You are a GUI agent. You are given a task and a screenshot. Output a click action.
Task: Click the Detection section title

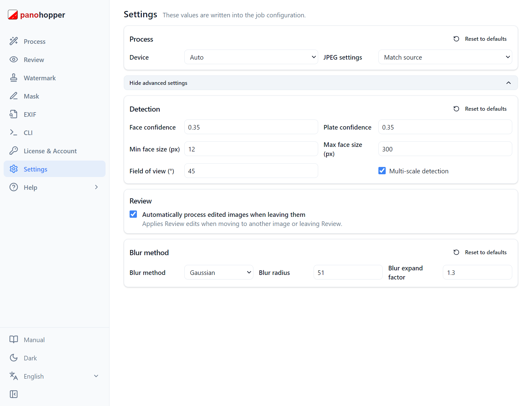coord(145,109)
